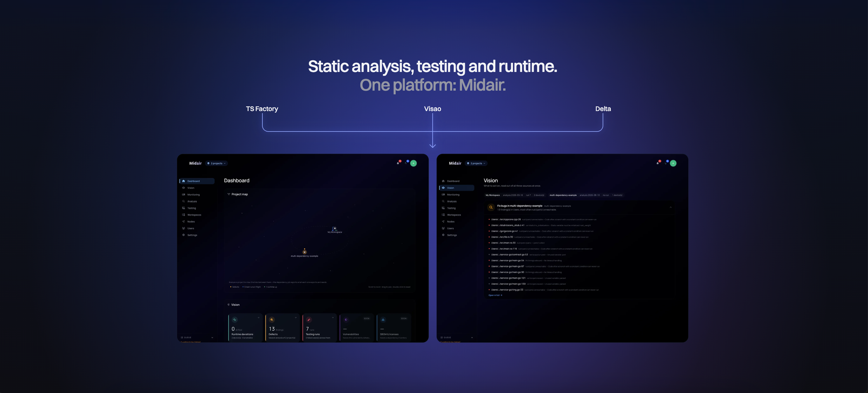Open the SBOM & licenses card
The width and height of the screenshot is (868, 393).
click(x=394, y=328)
